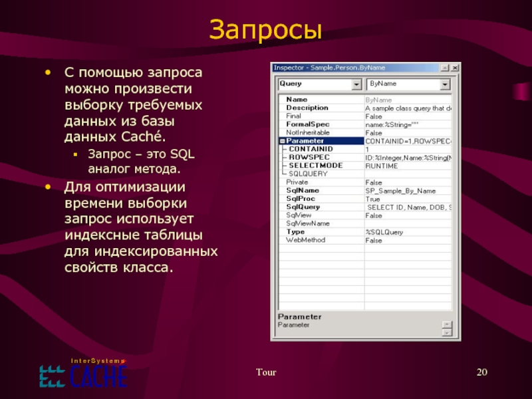Select the SELECTMODE sub-parameter
Viewport: 532px width, 399px height.
[365, 166]
